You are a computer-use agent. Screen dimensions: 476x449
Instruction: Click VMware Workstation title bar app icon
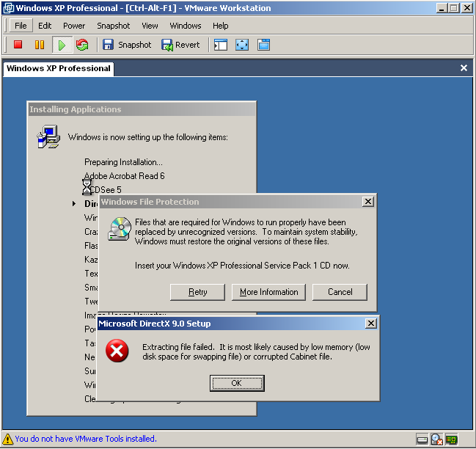pyautogui.click(x=8, y=8)
